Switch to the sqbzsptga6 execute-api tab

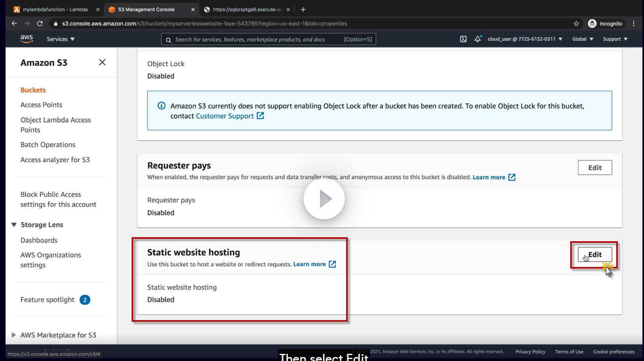click(247, 10)
